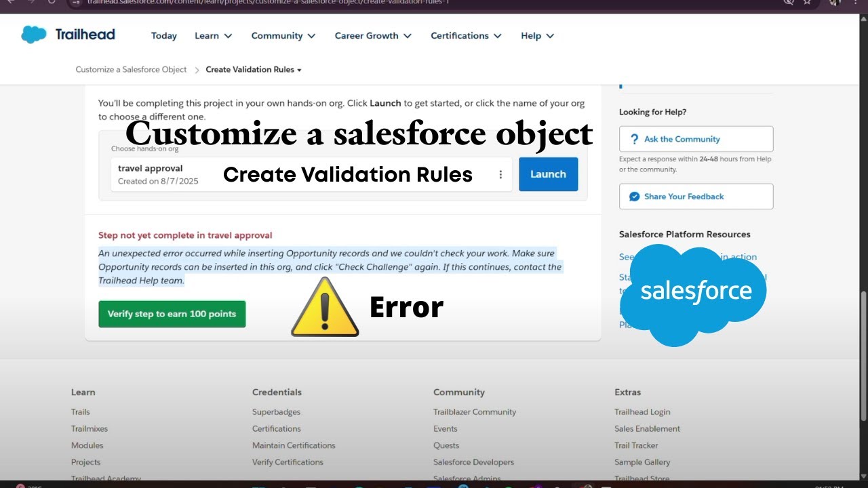Image resolution: width=868 pixels, height=488 pixels.
Task: Expand the Learn menu
Action: pyautogui.click(x=213, y=36)
